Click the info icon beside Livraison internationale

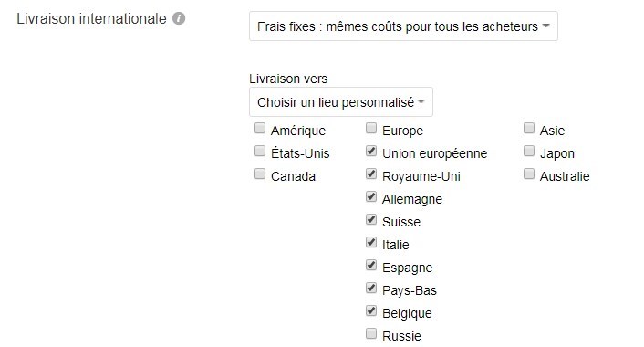(x=179, y=18)
